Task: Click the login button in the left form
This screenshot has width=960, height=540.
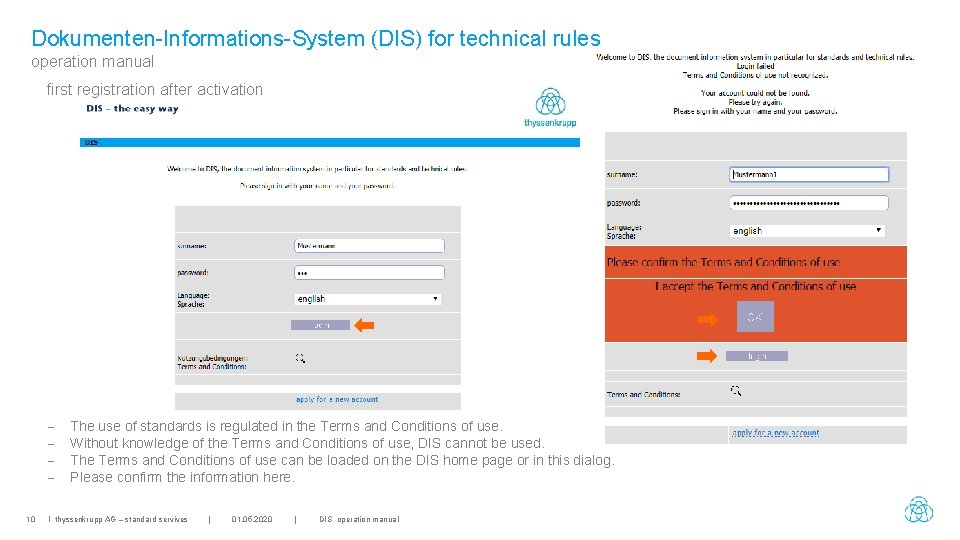Action: [x=320, y=325]
